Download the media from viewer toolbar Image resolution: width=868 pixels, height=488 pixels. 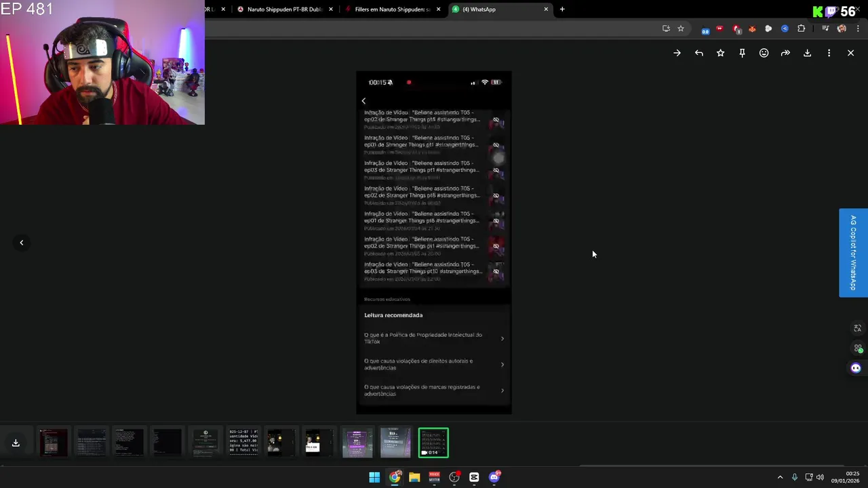[x=807, y=53]
